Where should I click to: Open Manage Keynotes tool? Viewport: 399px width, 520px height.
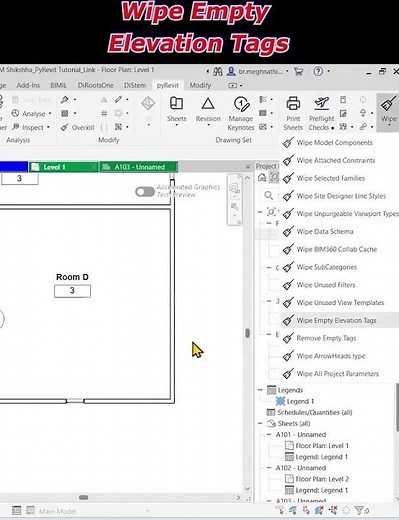point(241,114)
